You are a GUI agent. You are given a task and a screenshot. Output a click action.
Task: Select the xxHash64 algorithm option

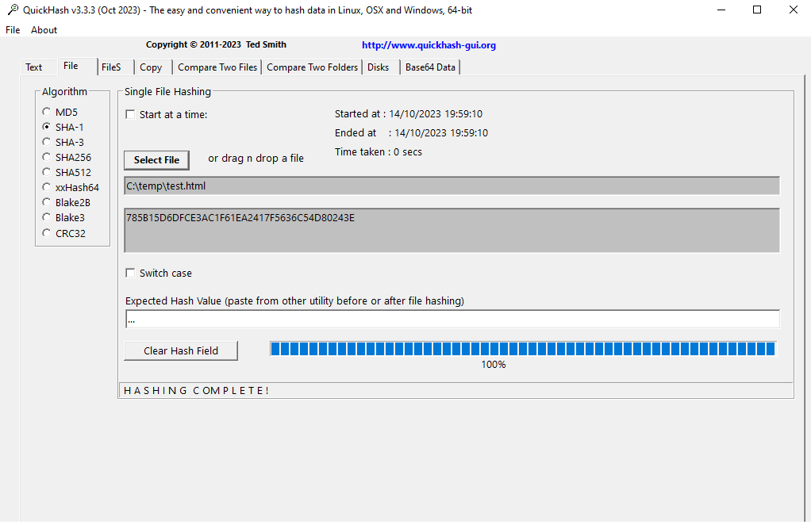click(47, 187)
